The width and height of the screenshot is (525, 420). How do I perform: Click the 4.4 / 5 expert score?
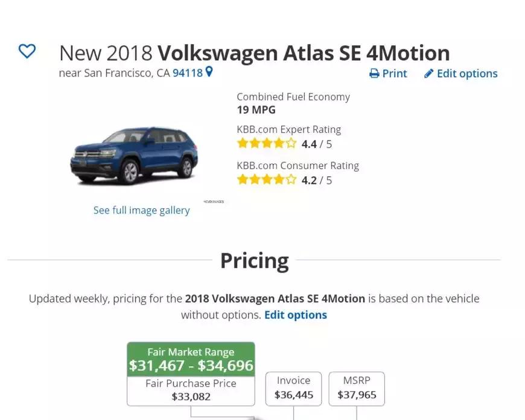pyautogui.click(x=317, y=144)
